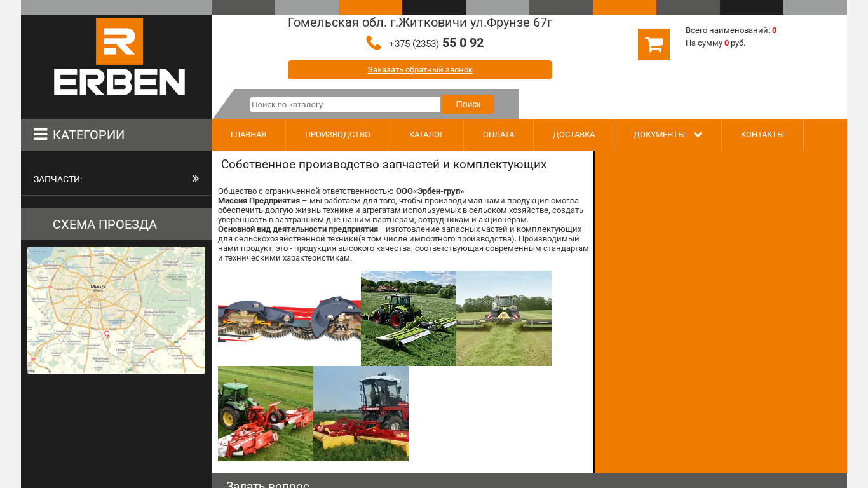Image resolution: width=868 pixels, height=488 pixels.
Task: Open the mower disc bar image
Action: tap(289, 318)
